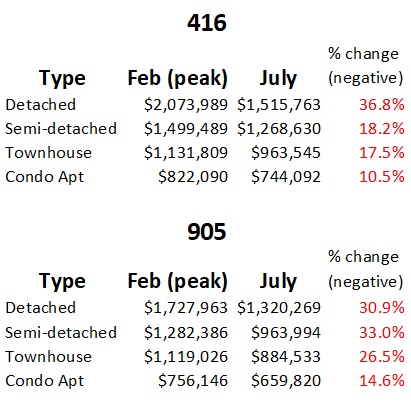Select the 905 table heading
Viewport: 411px width, 407px height.
pos(207,232)
